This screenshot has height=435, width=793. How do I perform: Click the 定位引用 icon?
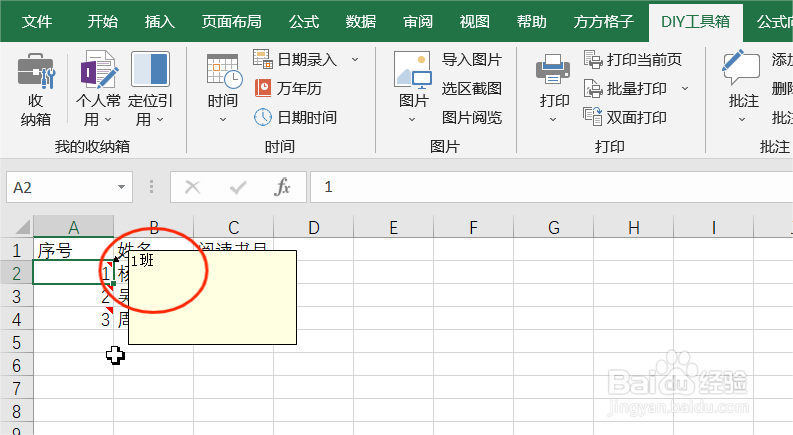pyautogui.click(x=150, y=69)
